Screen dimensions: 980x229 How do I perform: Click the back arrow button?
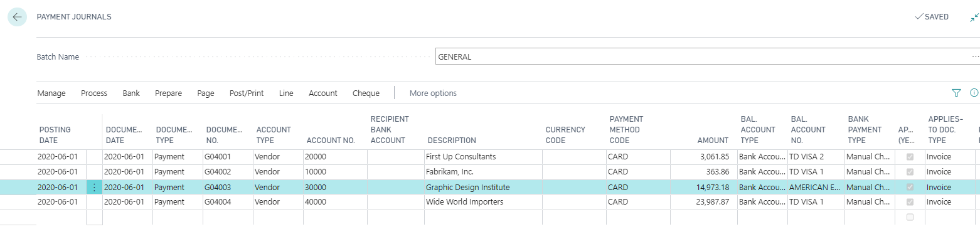tap(17, 17)
